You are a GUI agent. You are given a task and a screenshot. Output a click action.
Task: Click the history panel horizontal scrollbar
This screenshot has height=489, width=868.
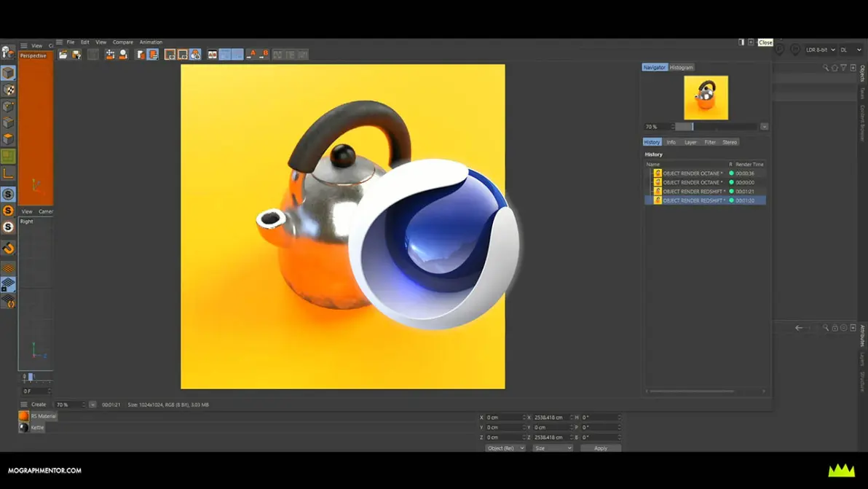(691, 391)
